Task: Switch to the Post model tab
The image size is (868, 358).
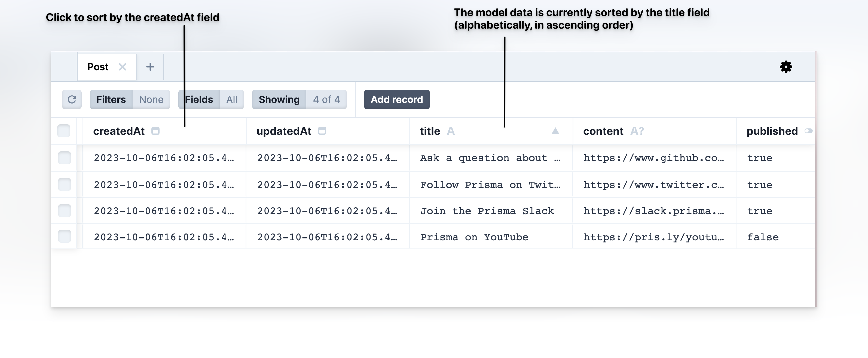Action: pos(98,66)
